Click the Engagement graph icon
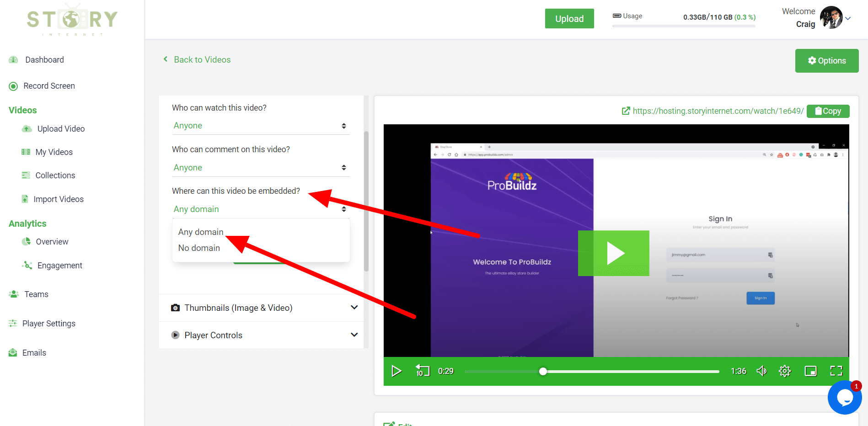This screenshot has height=426, width=868. [x=27, y=265]
